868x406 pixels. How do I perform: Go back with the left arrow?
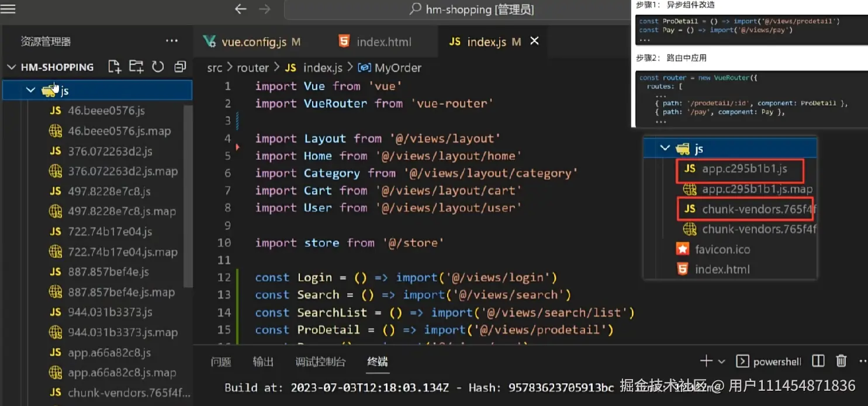coord(241,9)
